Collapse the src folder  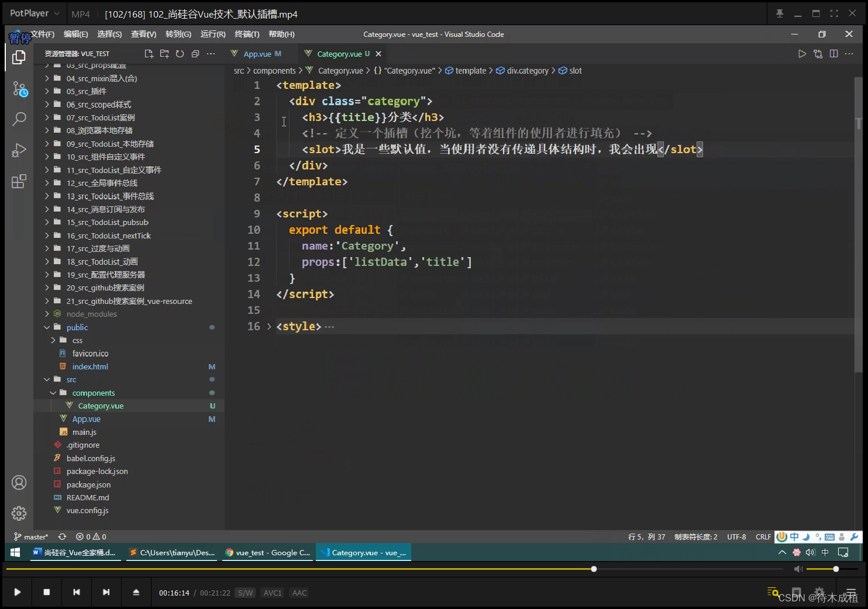(47, 380)
